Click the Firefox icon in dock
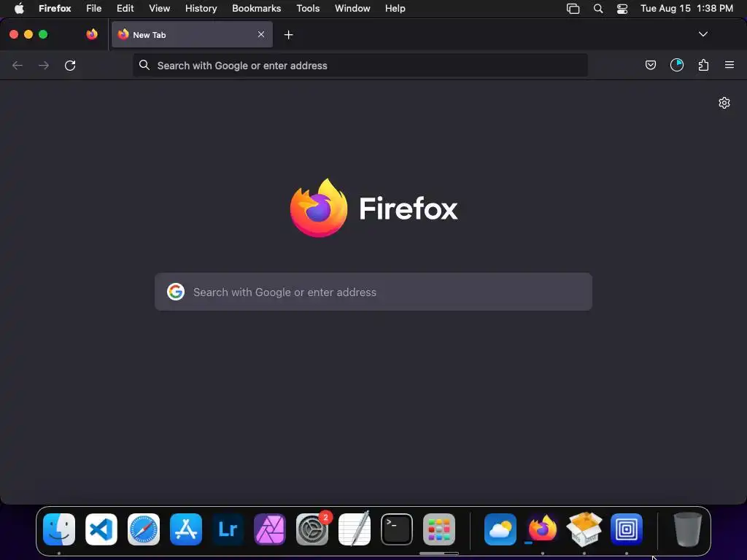 click(542, 529)
